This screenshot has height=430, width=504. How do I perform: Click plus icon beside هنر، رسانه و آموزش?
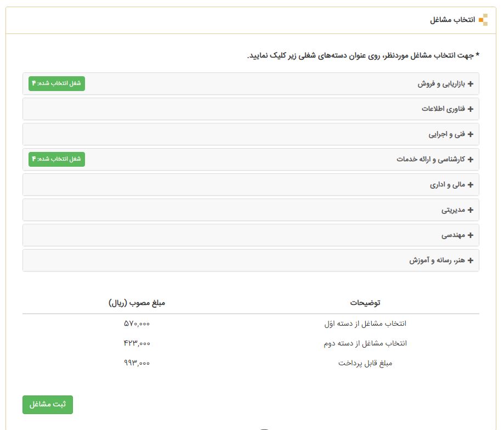[x=471, y=261]
